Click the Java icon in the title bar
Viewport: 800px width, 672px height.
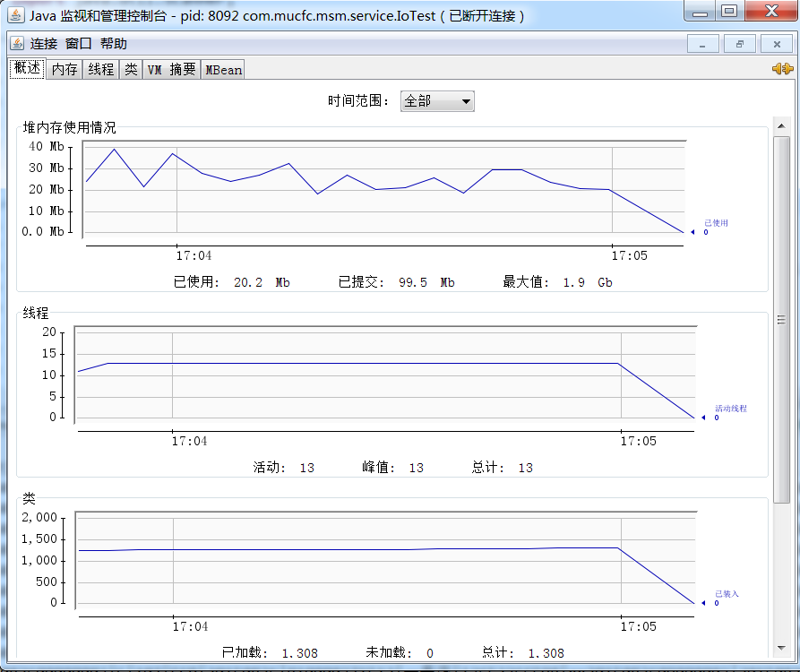16,15
